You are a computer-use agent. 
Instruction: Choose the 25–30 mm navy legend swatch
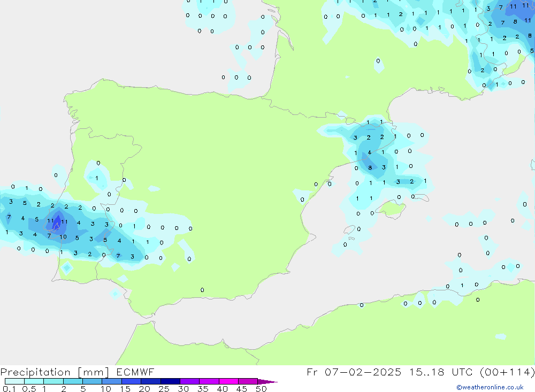(x=170, y=381)
